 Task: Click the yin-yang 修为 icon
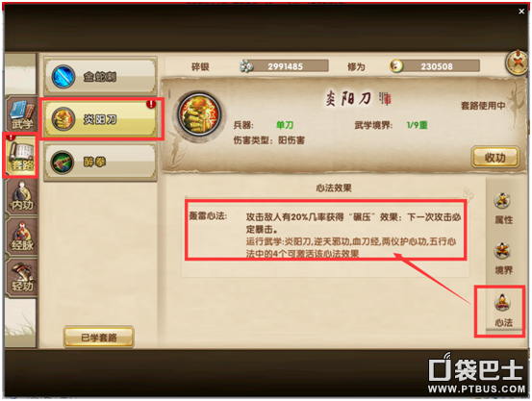click(x=396, y=65)
